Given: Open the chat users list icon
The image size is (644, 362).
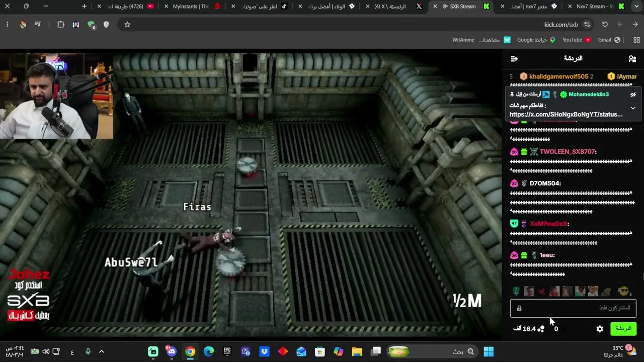Looking at the screenshot, I should [x=632, y=59].
